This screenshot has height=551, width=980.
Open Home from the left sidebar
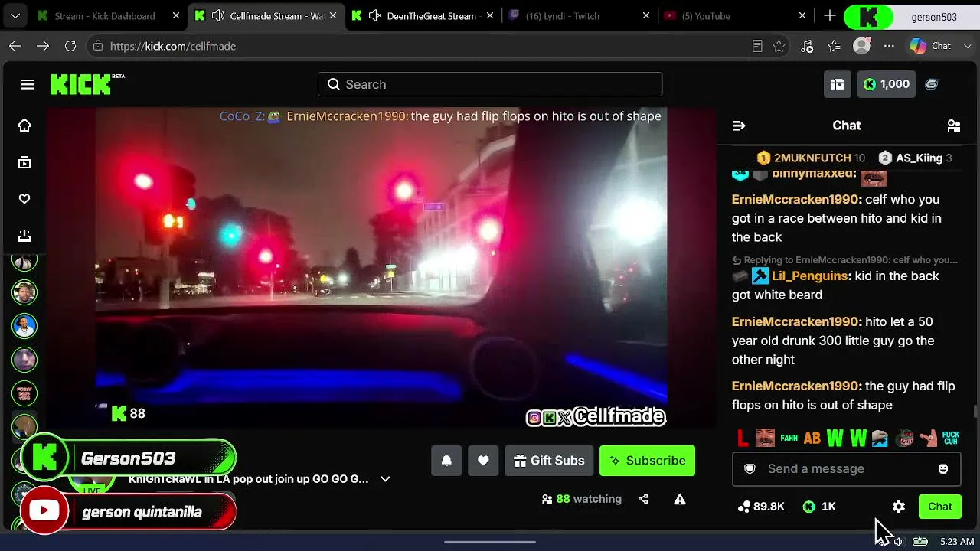(x=24, y=126)
